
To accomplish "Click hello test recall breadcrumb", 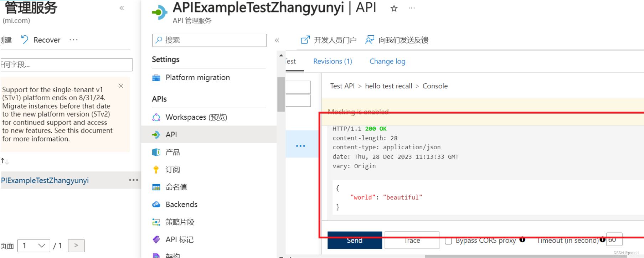I will pos(388,86).
